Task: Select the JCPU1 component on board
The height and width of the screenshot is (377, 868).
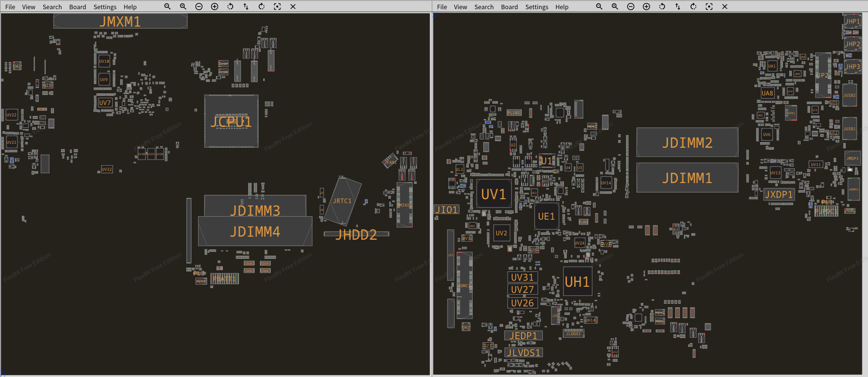Action: coord(231,122)
